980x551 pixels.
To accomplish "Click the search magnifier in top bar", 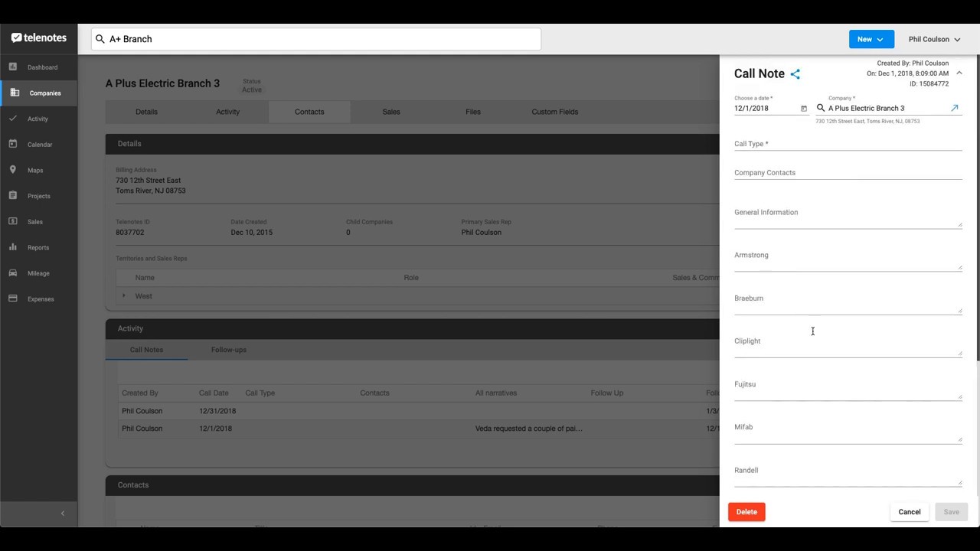I will (x=100, y=39).
